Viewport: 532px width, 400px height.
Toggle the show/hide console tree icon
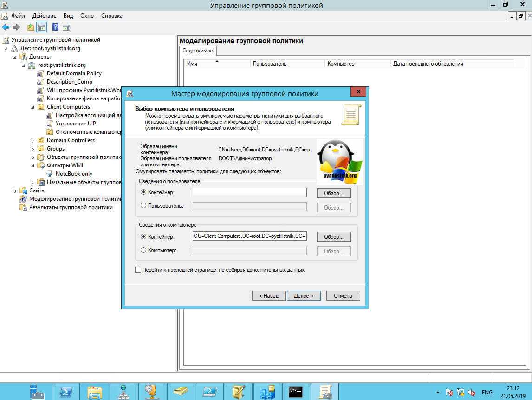pyautogui.click(x=42, y=27)
